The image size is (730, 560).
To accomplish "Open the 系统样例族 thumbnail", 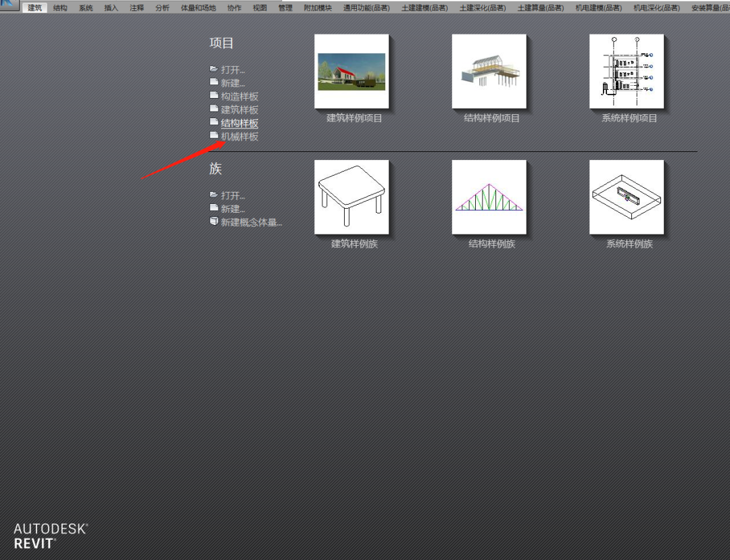I will pos(627,197).
